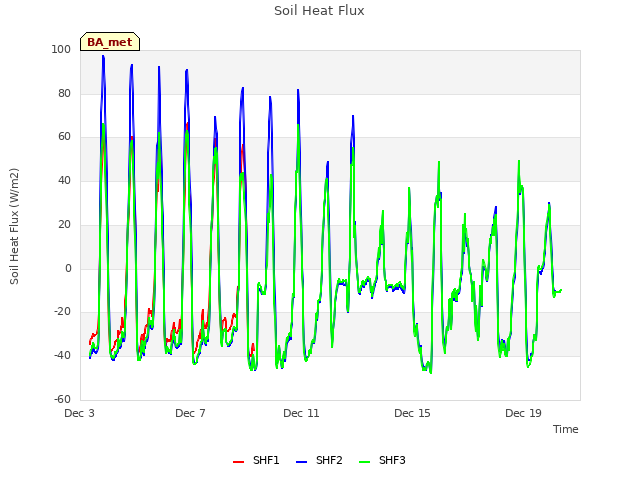Click the 20 y-axis tick label
This screenshot has height=480, width=640.
point(64,224)
